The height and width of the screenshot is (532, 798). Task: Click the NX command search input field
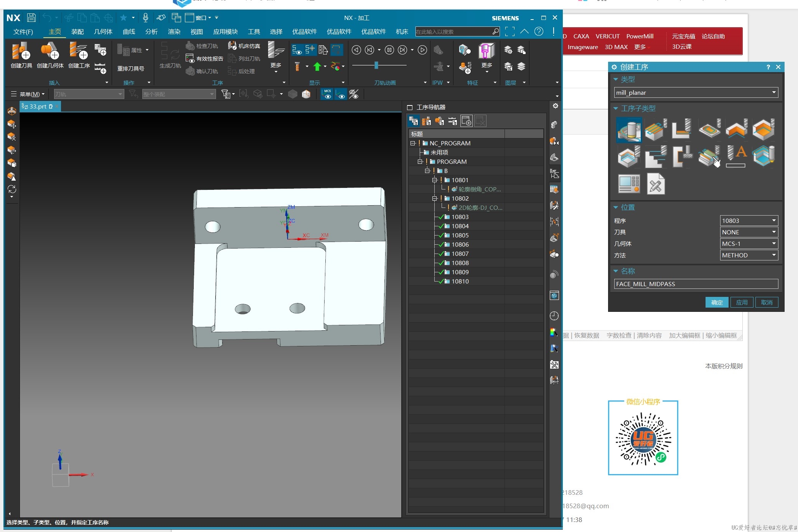pyautogui.click(x=453, y=31)
